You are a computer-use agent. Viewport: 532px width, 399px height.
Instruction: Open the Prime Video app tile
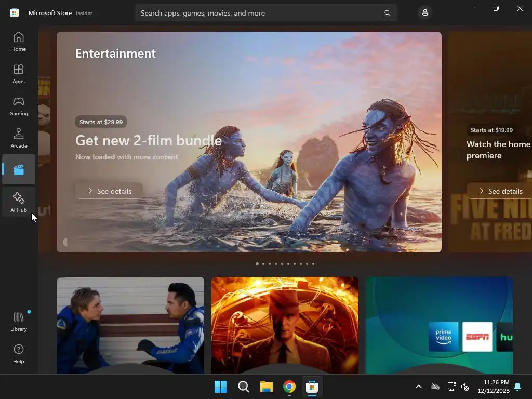tap(444, 337)
